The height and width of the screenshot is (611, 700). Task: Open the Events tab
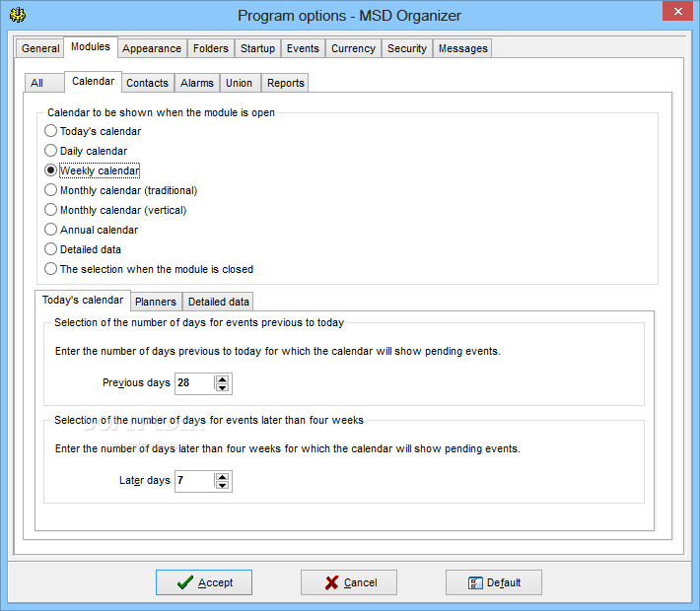(303, 48)
